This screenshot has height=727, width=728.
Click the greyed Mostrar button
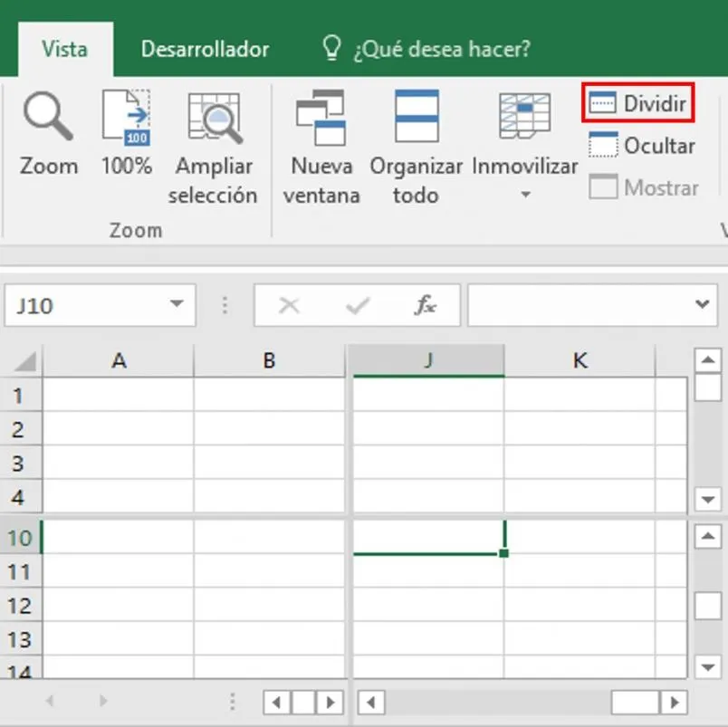[644, 187]
